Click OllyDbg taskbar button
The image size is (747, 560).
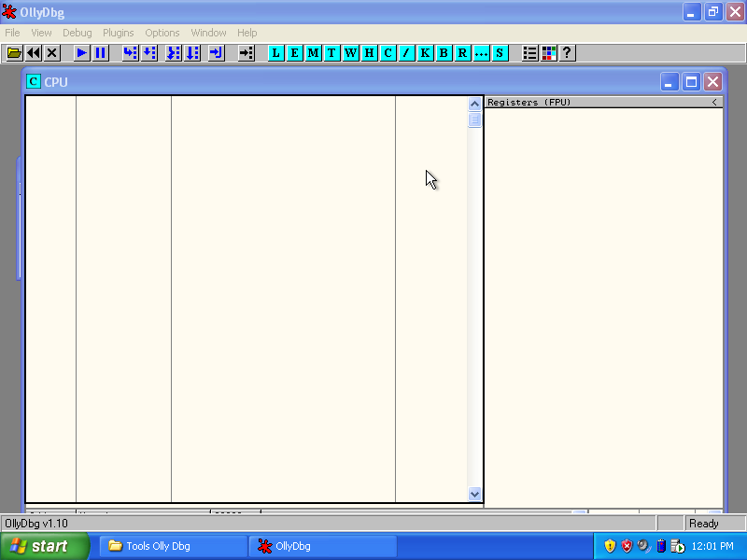(x=323, y=546)
